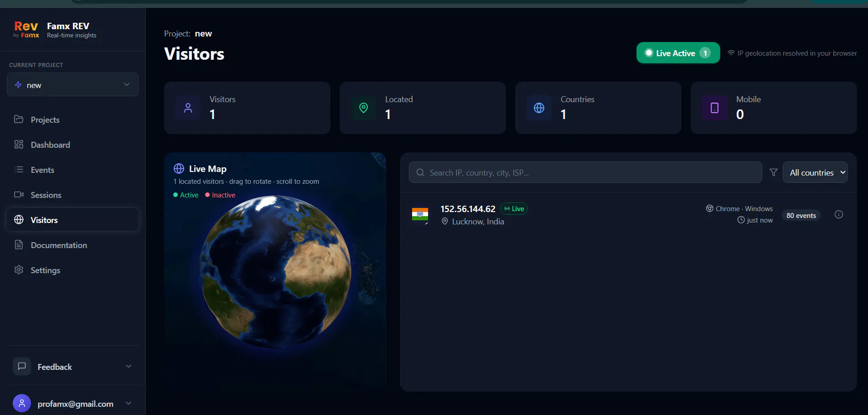Toggle the Live Active button

pos(678,53)
